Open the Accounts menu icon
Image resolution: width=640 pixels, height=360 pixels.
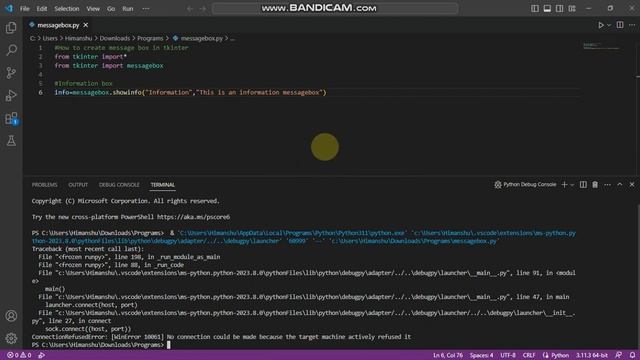click(x=11, y=316)
